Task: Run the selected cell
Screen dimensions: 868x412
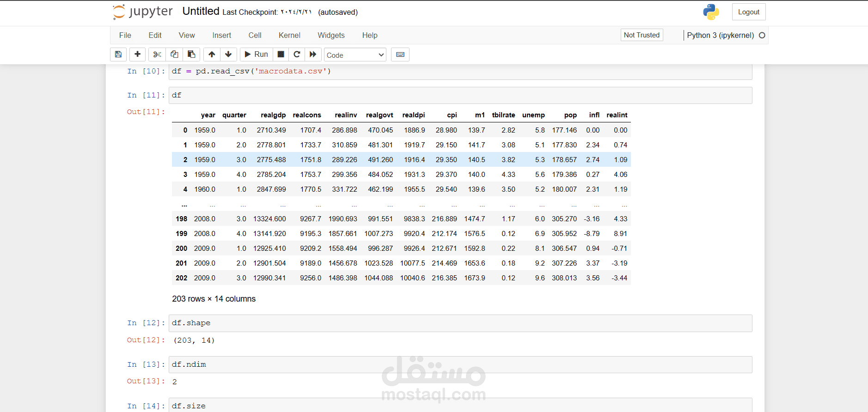Action: pyautogui.click(x=257, y=55)
